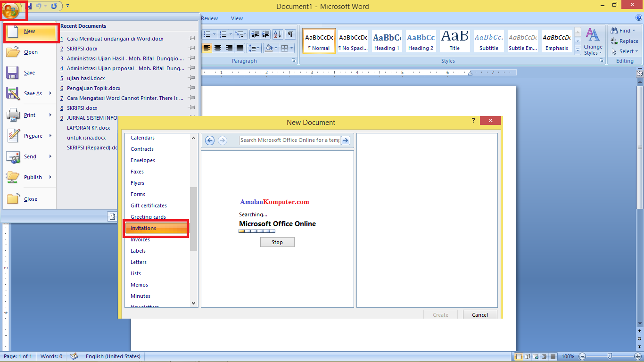
Task: Click the zoom slider handle
Action: [610, 356]
